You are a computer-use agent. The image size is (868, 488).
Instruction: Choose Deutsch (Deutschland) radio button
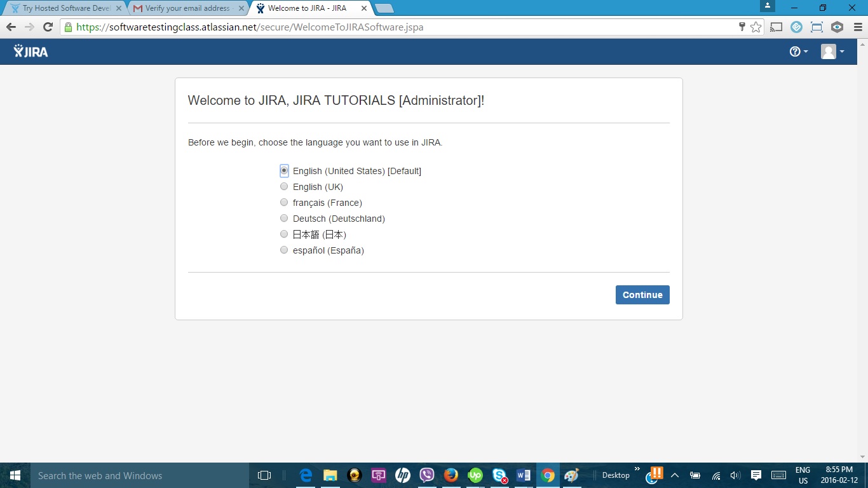pyautogui.click(x=284, y=219)
